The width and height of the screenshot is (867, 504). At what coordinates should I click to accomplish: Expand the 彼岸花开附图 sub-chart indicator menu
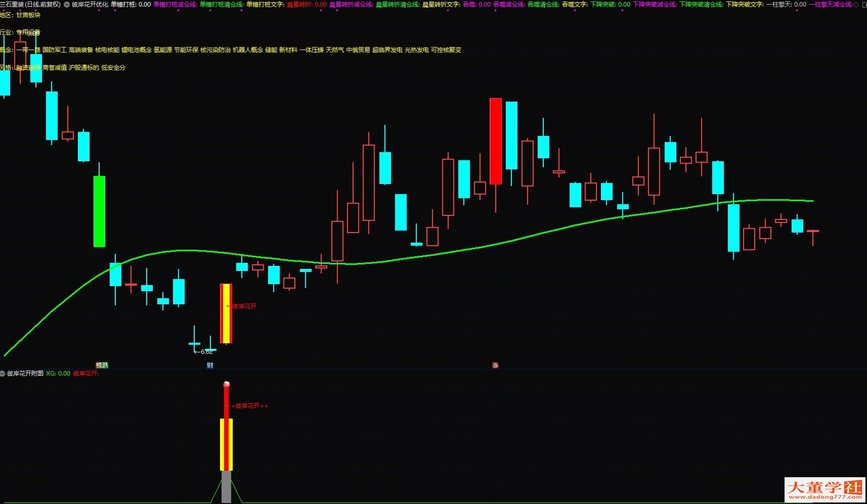pos(3,374)
